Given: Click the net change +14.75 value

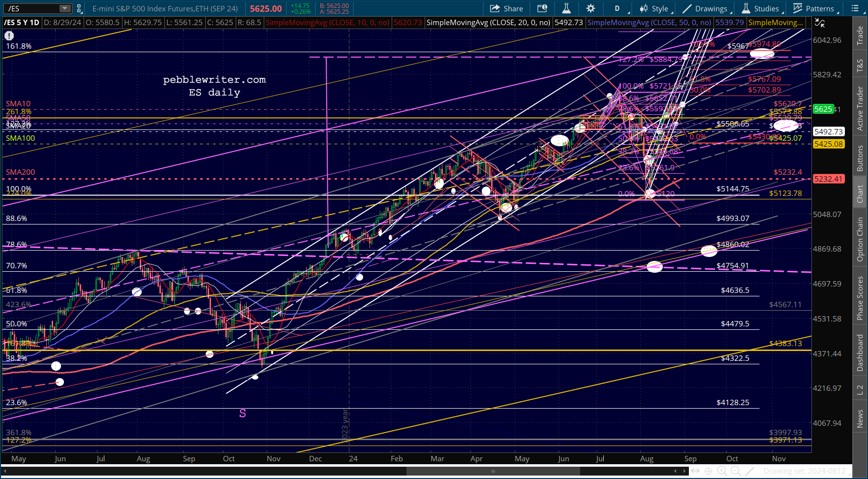Looking at the screenshot, I should click(300, 6).
